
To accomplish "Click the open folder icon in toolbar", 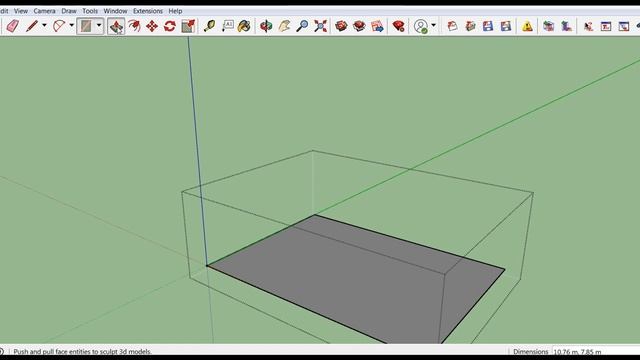I will [470, 26].
